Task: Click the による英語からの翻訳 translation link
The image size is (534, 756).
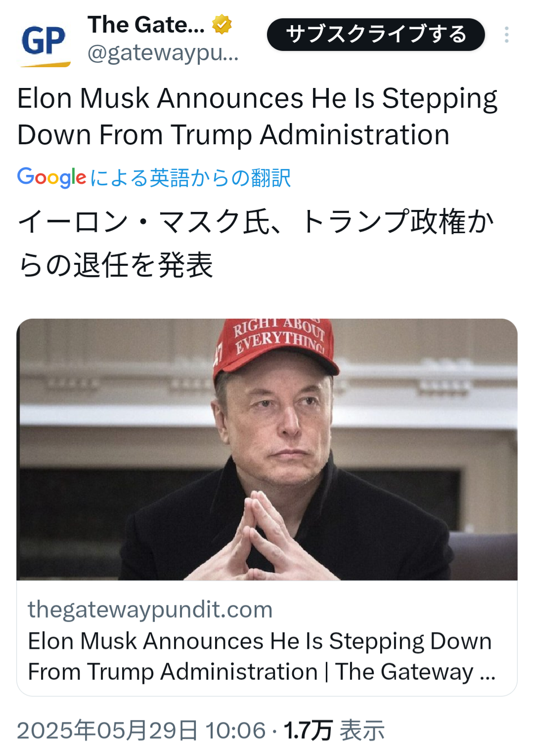Action: point(190,178)
